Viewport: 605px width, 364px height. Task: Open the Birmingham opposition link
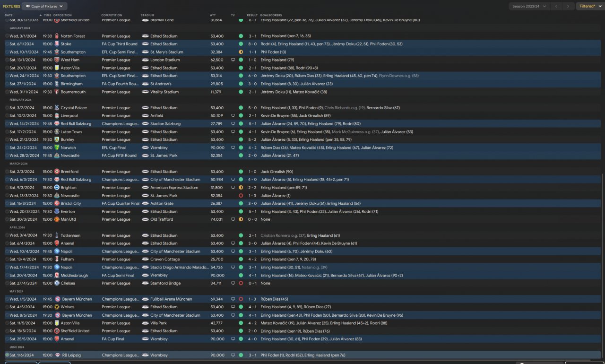(x=71, y=84)
